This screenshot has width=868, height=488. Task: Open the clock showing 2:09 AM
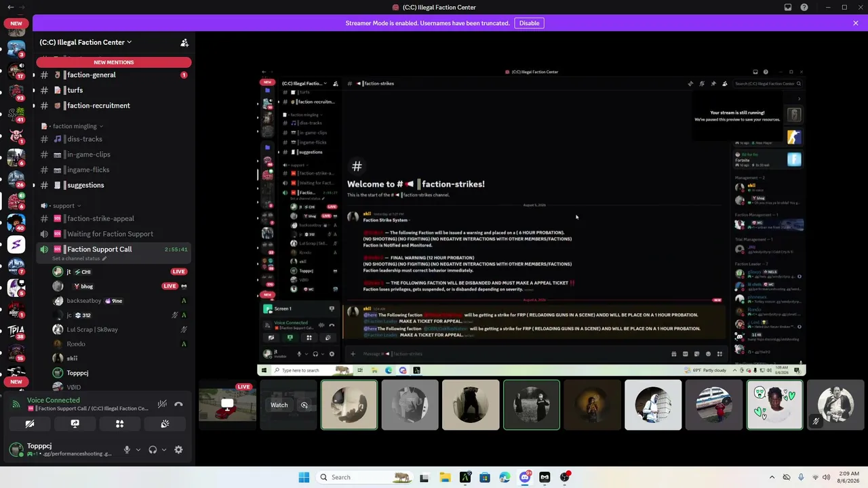848,477
